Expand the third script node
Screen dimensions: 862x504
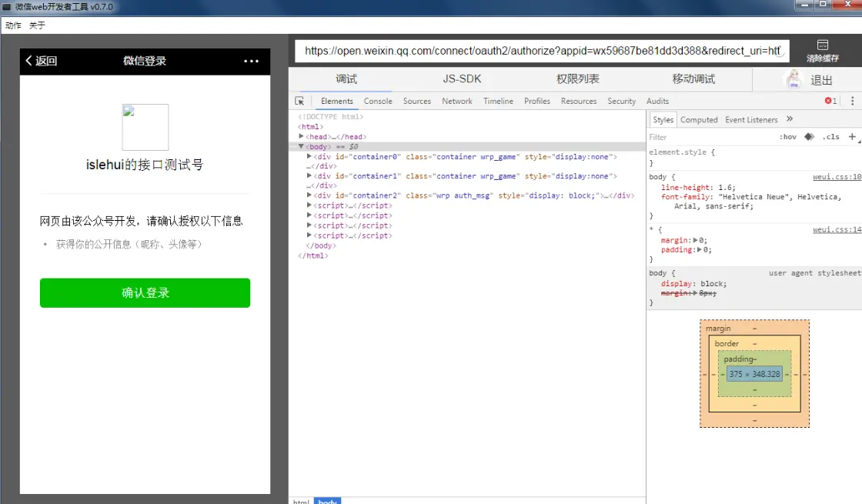[x=309, y=225]
